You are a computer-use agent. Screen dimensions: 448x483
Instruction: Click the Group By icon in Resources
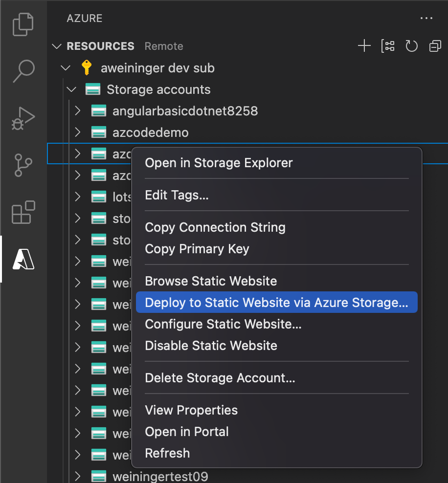388,46
